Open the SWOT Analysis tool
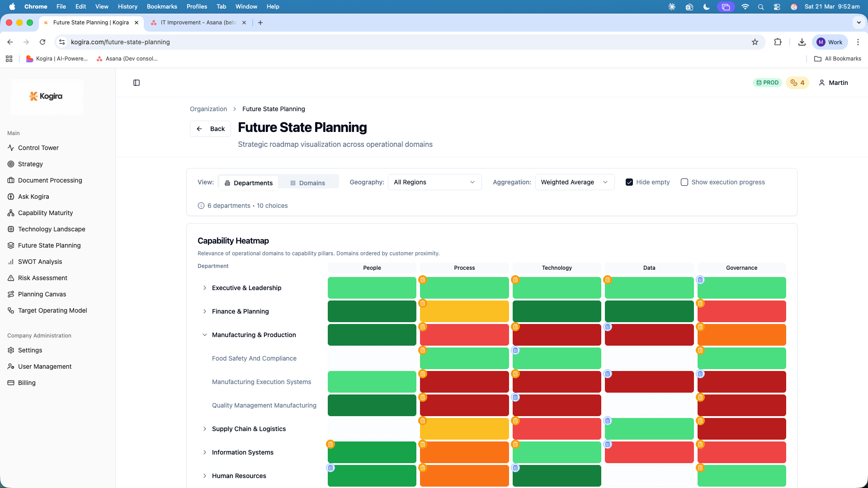Screen dimensions: 868x488 point(40,261)
